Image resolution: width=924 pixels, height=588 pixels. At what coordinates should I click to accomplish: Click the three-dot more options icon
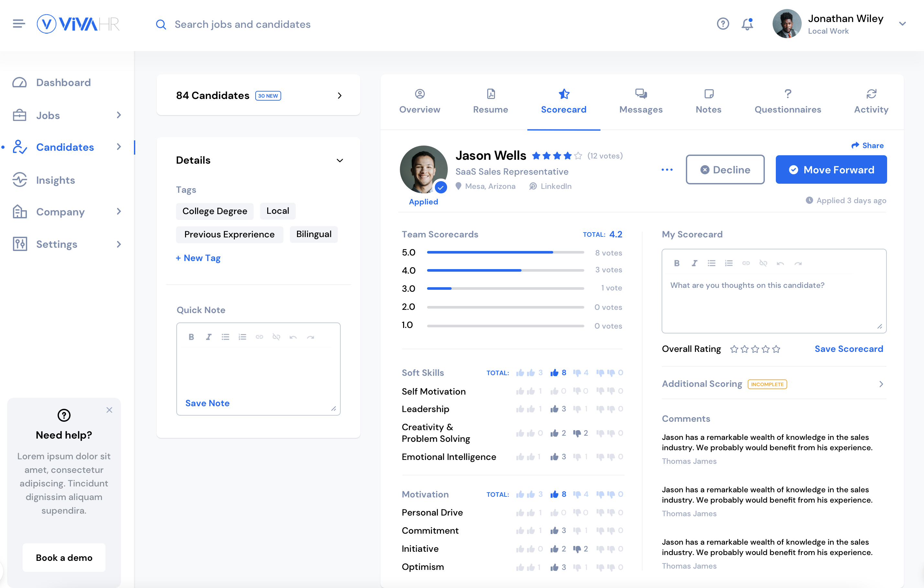tap(667, 169)
